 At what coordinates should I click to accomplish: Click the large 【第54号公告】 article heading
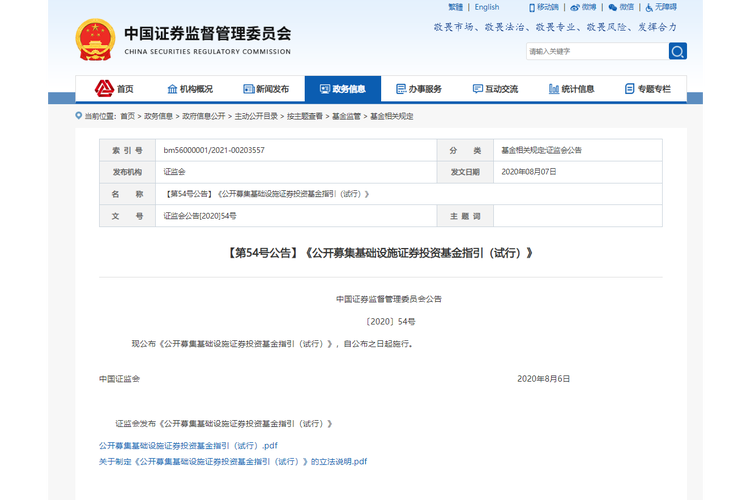tap(380, 253)
